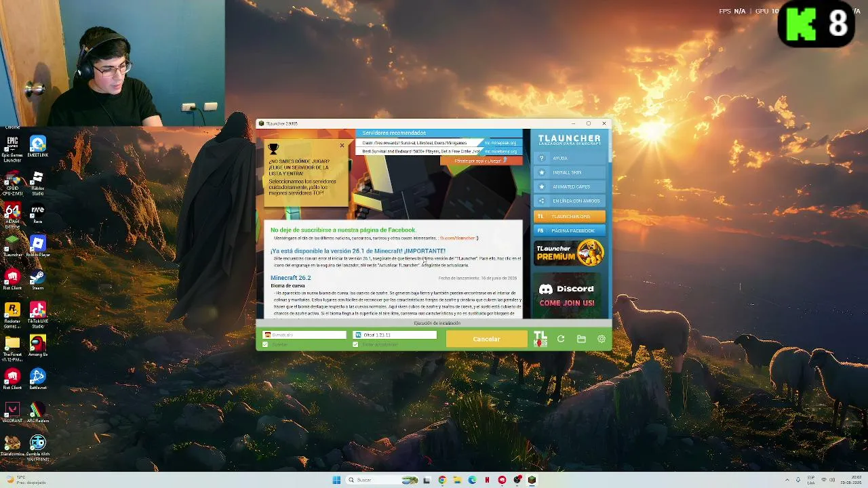
Task: Open VALORANT desktop icon
Action: [x=12, y=413]
